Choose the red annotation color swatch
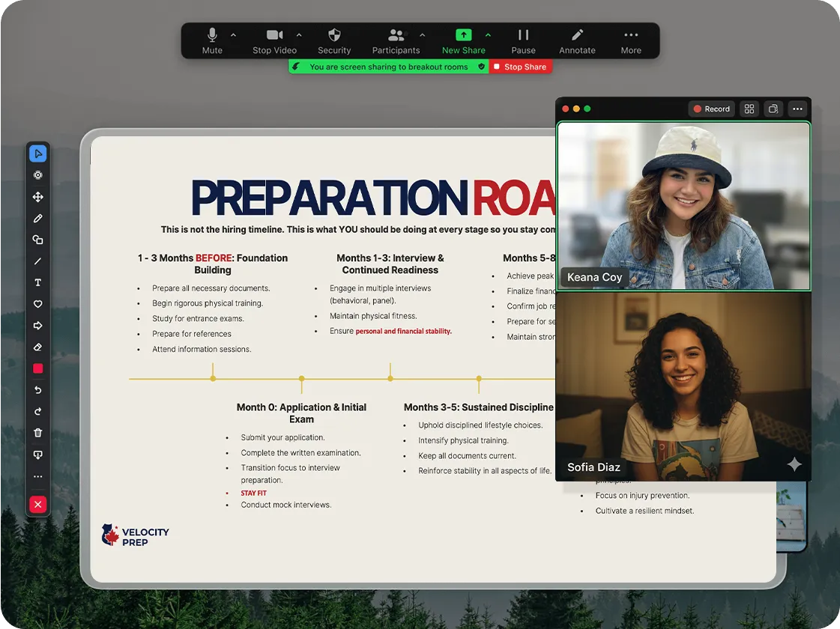The height and width of the screenshot is (629, 840). click(38, 368)
